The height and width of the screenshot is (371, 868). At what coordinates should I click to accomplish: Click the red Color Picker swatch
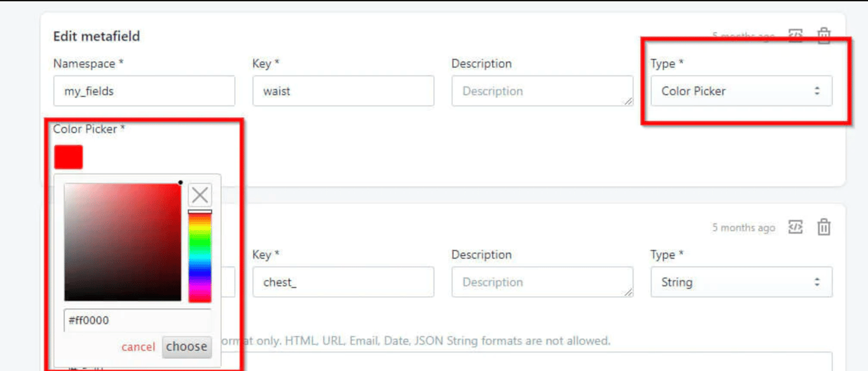(x=68, y=157)
